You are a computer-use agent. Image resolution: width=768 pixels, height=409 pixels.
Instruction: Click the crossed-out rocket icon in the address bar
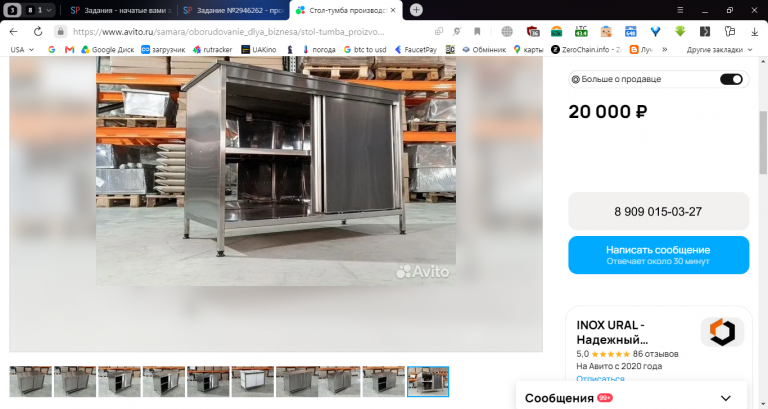coord(457,31)
